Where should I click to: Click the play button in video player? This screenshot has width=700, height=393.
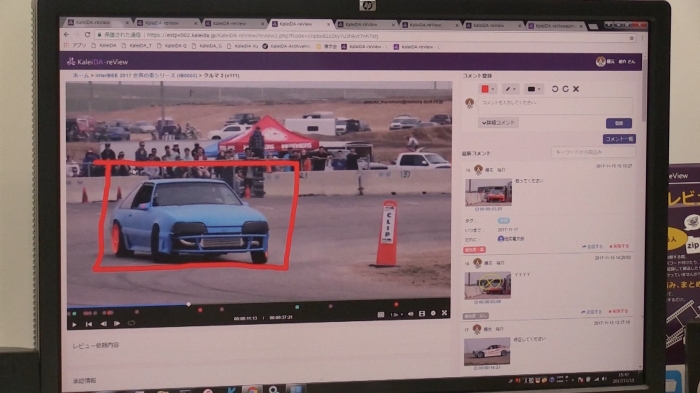point(75,324)
